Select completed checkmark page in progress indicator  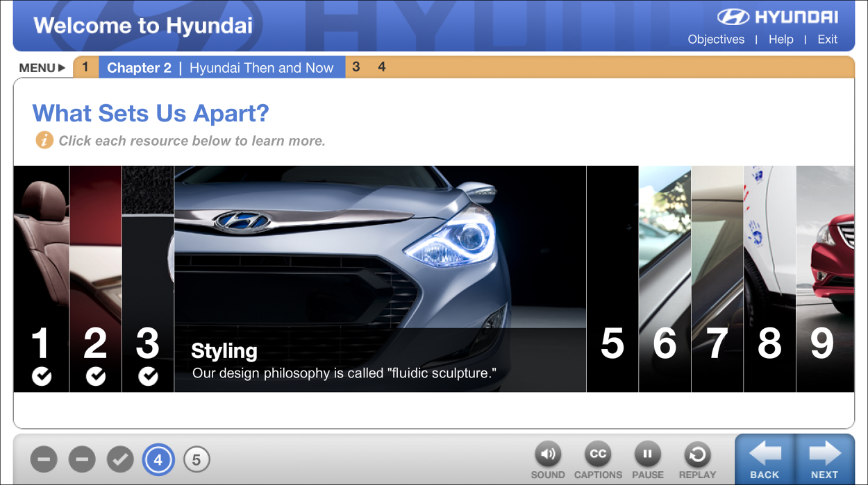(x=120, y=459)
